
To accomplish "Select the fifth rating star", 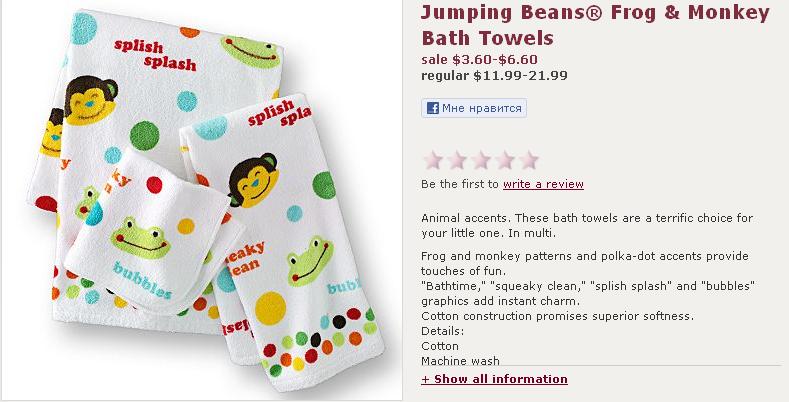I will [529, 160].
